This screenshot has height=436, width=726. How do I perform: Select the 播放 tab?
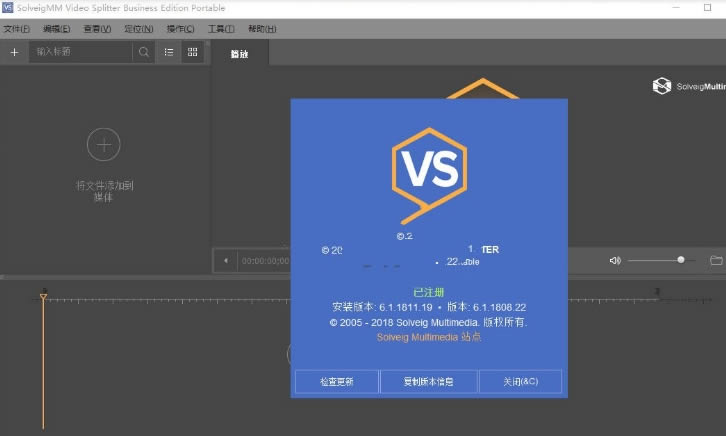[x=239, y=54]
